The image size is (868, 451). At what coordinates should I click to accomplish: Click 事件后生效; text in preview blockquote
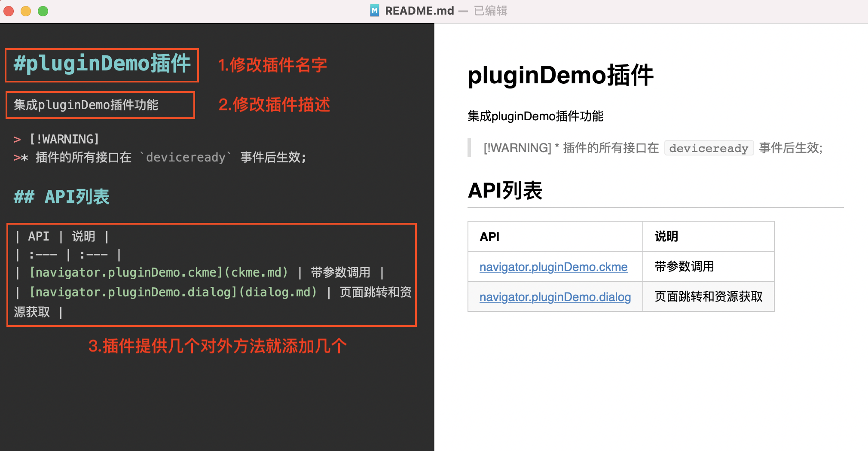(791, 148)
